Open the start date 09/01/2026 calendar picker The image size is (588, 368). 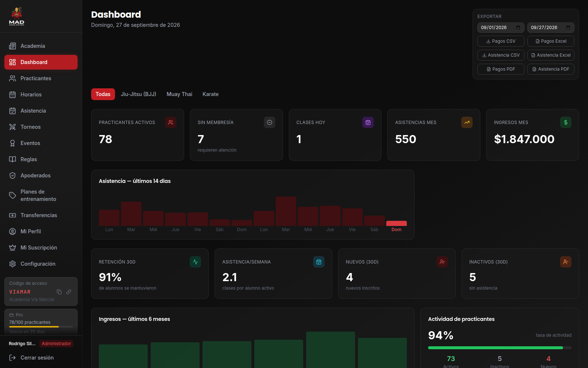pos(518,28)
